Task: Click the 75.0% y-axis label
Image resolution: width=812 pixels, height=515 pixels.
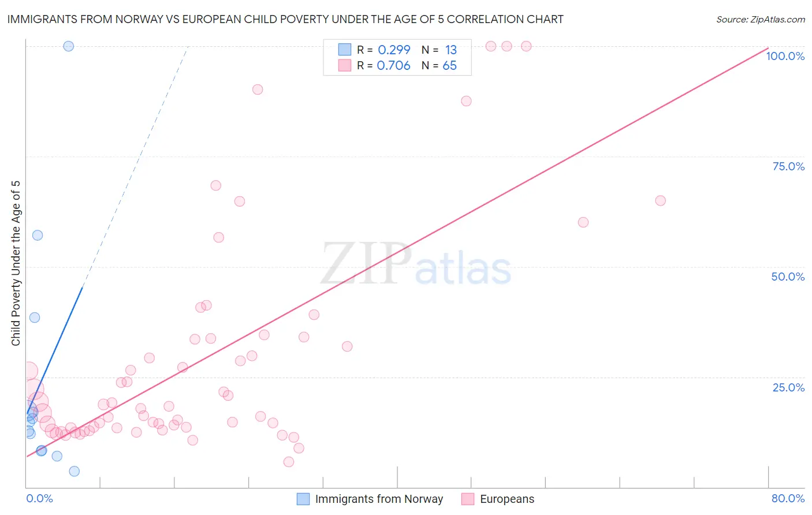Action: tap(788, 166)
